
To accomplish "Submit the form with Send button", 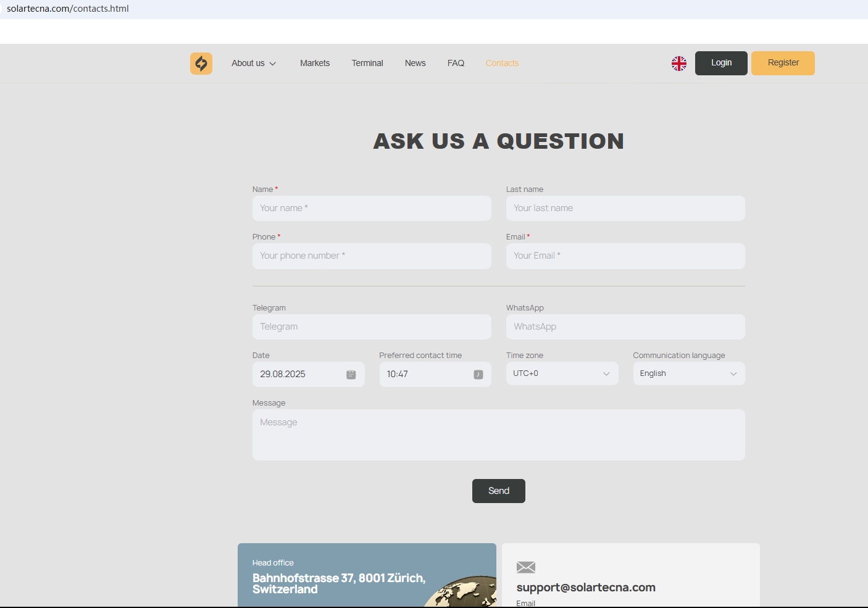I will click(498, 491).
